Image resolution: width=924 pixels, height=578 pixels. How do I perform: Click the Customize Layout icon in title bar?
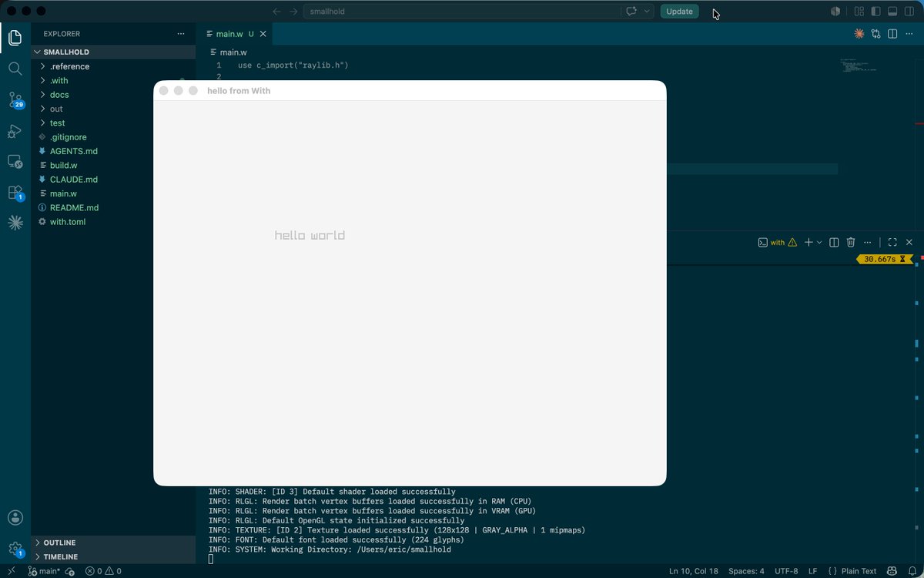pyautogui.click(x=859, y=12)
